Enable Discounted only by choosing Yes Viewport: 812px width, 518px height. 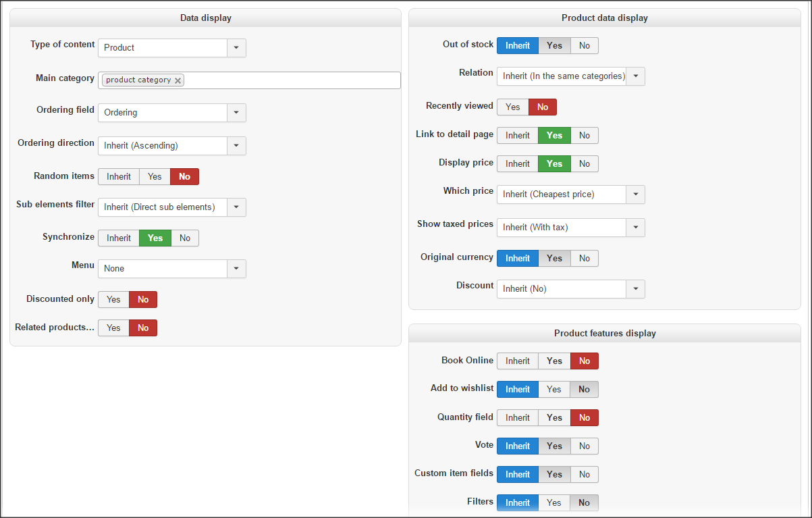pyautogui.click(x=113, y=300)
